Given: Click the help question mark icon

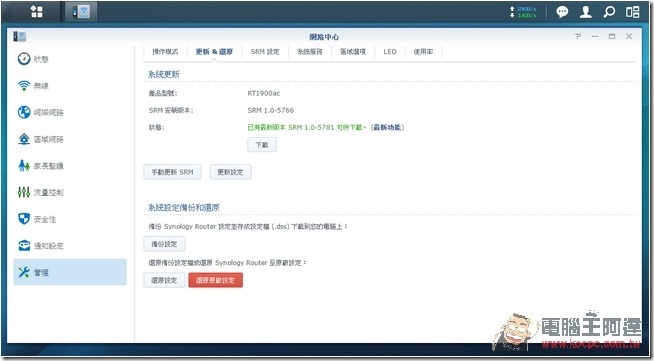Looking at the screenshot, I should pyautogui.click(x=578, y=37).
